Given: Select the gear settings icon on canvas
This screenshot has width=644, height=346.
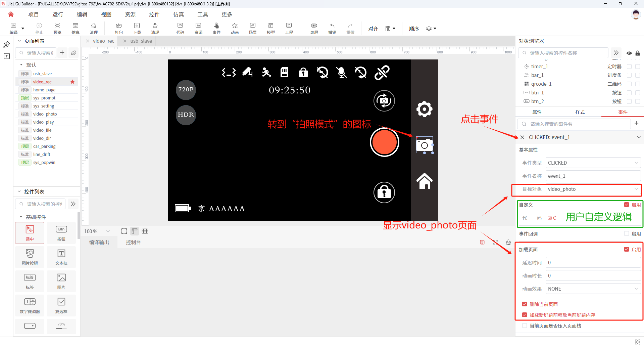Looking at the screenshot, I should pyautogui.click(x=424, y=109).
